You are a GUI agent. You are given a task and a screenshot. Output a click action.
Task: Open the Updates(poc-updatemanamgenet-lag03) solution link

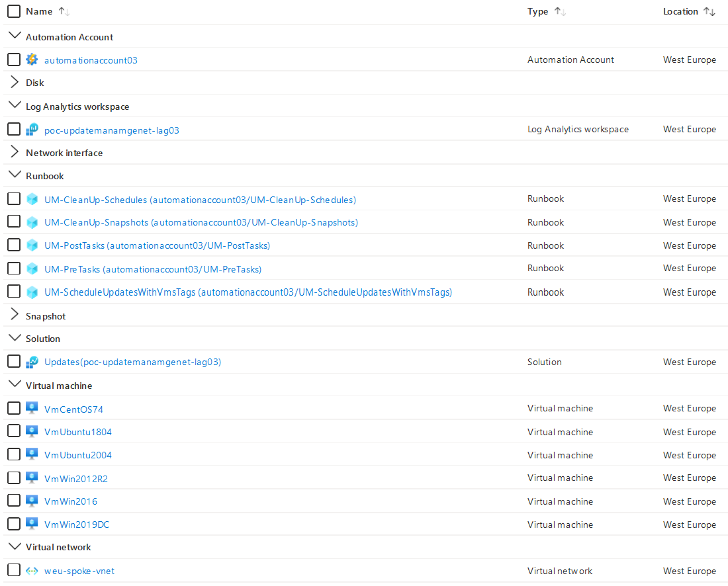[133, 362]
